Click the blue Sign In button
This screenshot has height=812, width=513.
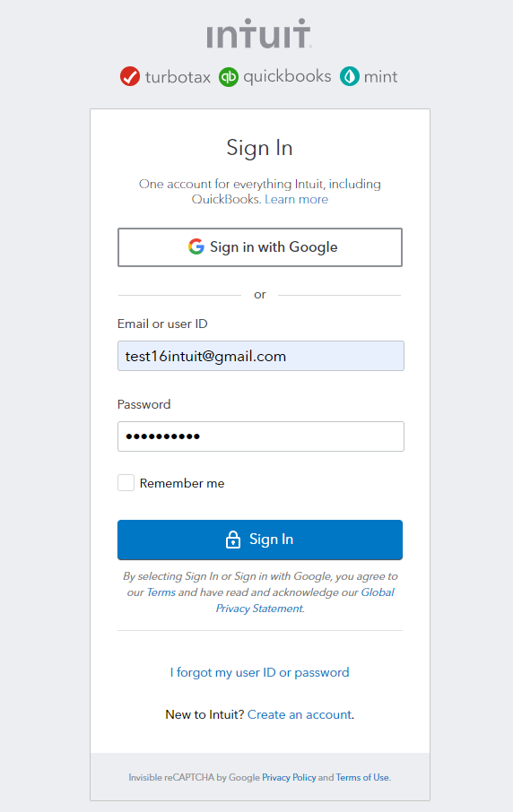tap(260, 540)
